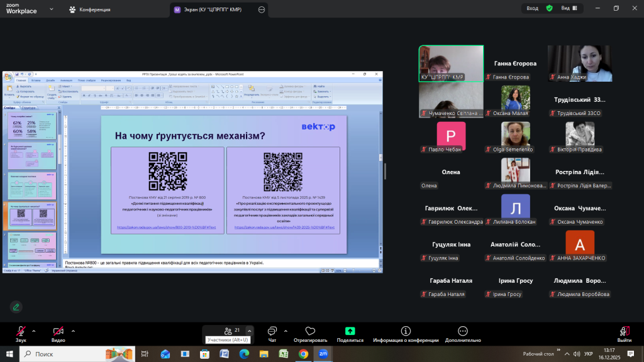Expand audio options arrow next to Звук
The width and height of the screenshot is (644, 362).
click(34, 331)
